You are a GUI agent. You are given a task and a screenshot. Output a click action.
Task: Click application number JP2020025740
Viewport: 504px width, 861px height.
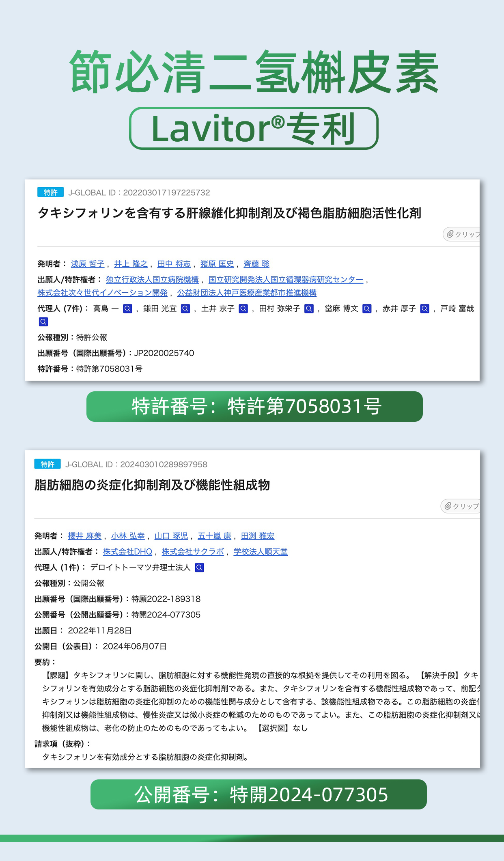tap(164, 353)
